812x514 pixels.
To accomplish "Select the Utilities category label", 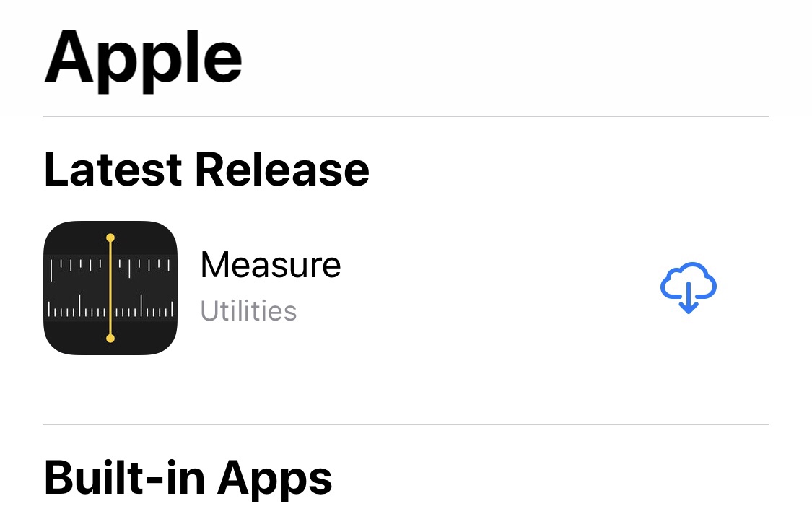I will pos(248,311).
